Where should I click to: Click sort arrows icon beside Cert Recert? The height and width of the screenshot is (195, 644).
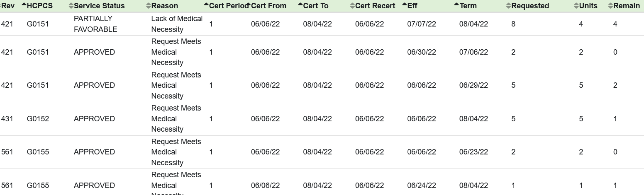coord(352,6)
